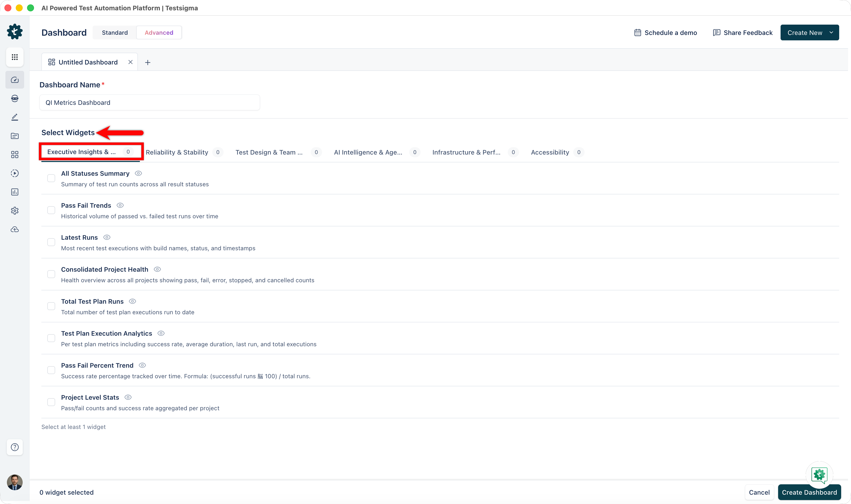Click the Create Dashboard button

point(809,492)
